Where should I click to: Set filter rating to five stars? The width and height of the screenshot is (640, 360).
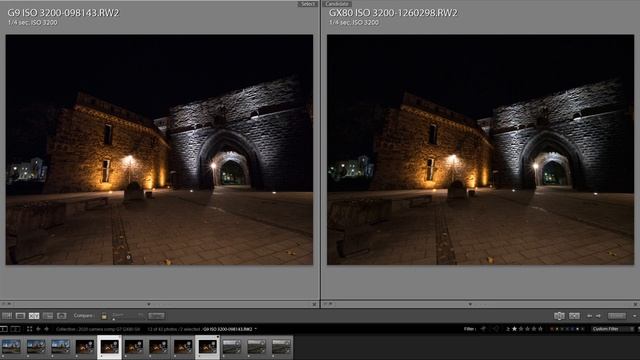[x=540, y=329]
